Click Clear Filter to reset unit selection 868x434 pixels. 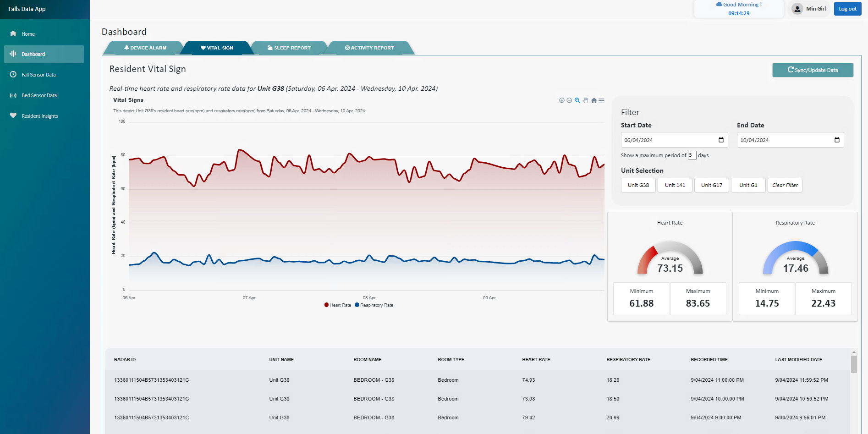[785, 185]
